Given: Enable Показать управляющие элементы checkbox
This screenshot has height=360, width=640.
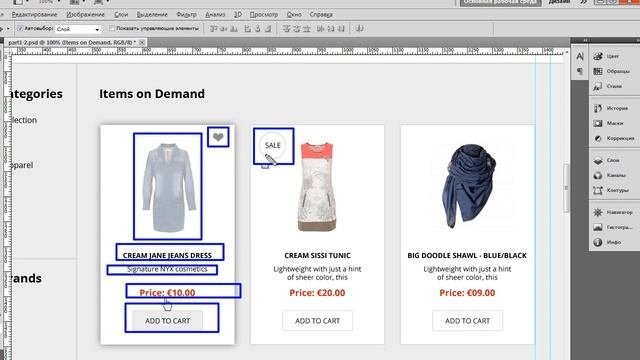Looking at the screenshot, I should (x=112, y=29).
